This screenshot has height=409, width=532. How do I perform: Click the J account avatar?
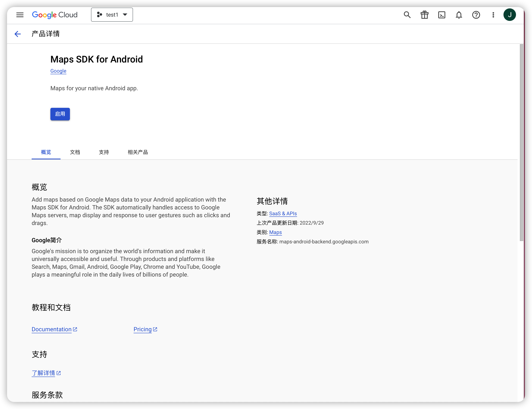tap(510, 15)
